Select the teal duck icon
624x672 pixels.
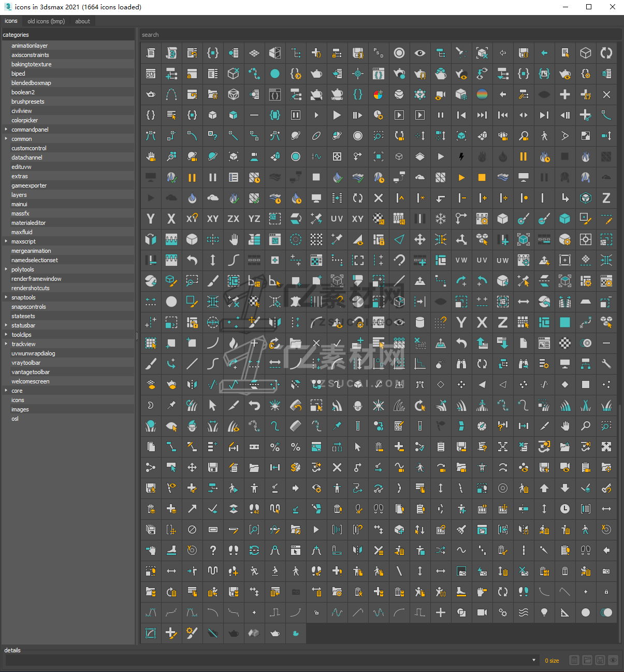click(x=296, y=633)
